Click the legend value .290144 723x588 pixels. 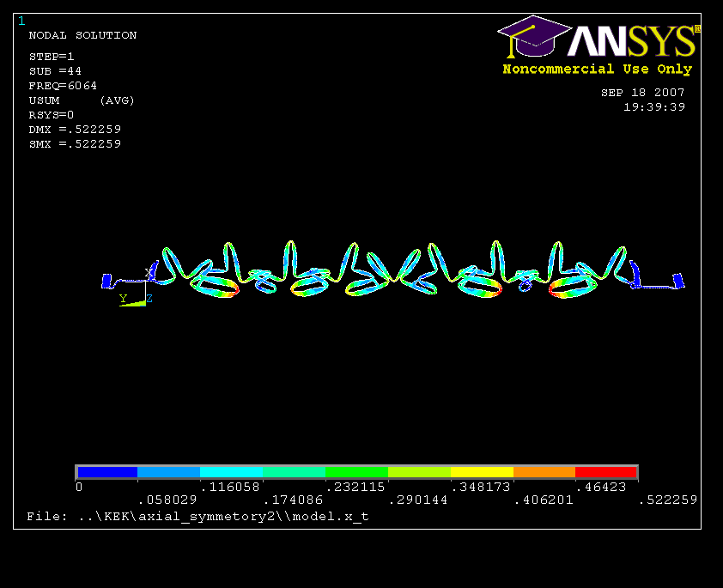coord(418,500)
